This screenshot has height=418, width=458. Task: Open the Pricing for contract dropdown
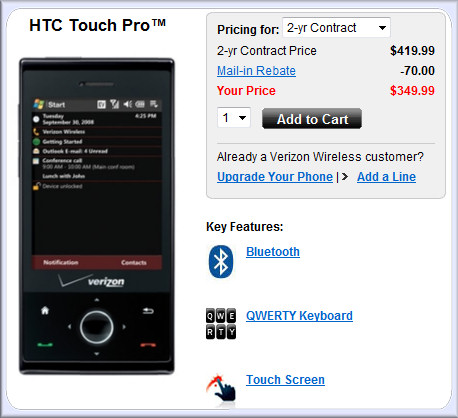tap(336, 28)
